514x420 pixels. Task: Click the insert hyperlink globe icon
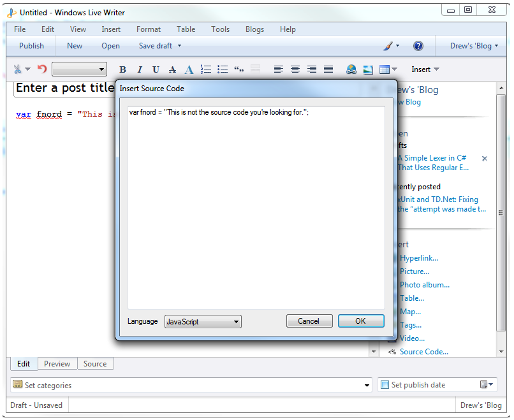(351, 69)
